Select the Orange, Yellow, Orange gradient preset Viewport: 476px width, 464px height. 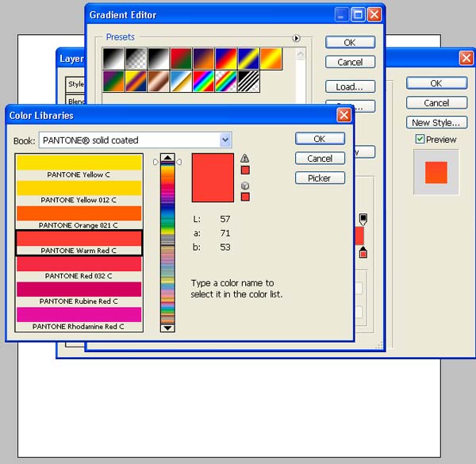[271, 59]
